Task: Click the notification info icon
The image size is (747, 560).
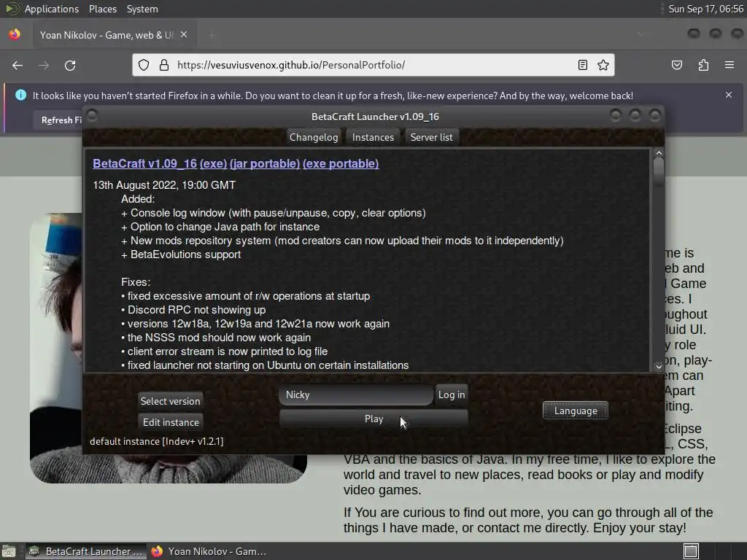Action: click(x=20, y=96)
